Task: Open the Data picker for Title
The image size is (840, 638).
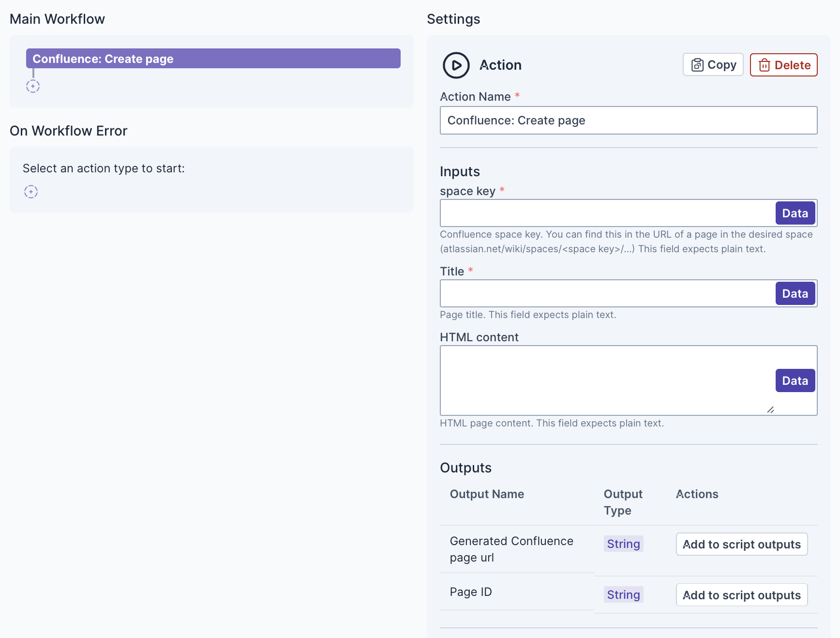Action: point(795,293)
